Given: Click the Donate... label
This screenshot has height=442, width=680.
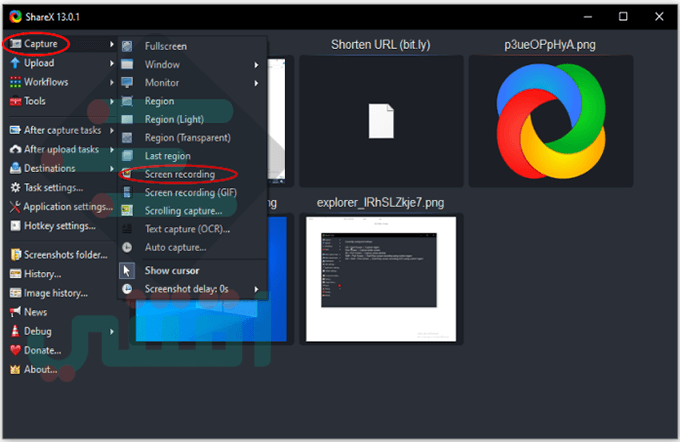Looking at the screenshot, I should pos(42,350).
